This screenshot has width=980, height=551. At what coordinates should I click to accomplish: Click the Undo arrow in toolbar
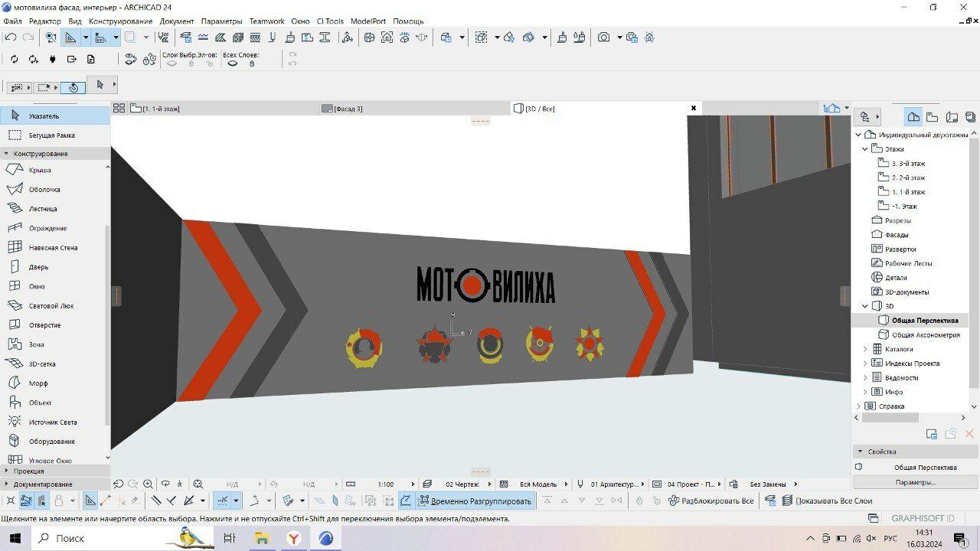tap(11, 37)
